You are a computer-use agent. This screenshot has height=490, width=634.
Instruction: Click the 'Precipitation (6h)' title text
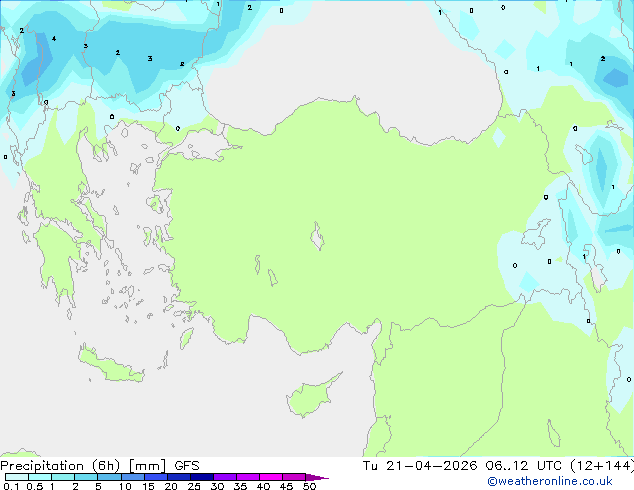60,466
